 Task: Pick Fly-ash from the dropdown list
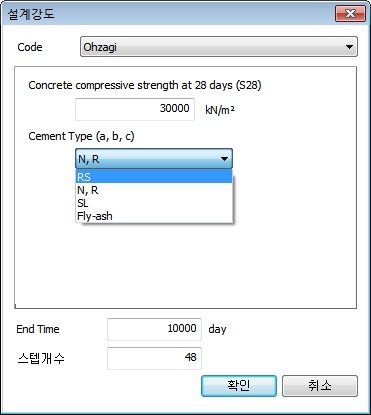pyautogui.click(x=154, y=216)
